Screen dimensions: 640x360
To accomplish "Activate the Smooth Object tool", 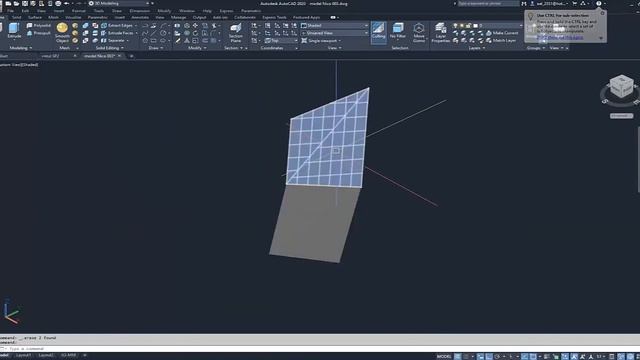I will (62, 33).
